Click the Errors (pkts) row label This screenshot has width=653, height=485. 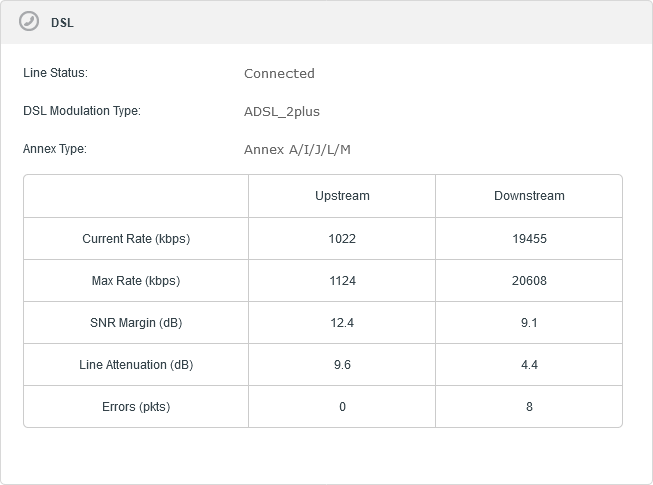tap(136, 407)
